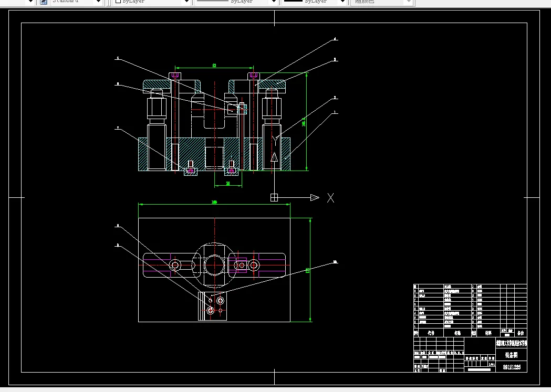Select the 120 vertical dimension text

[x=307, y=270]
